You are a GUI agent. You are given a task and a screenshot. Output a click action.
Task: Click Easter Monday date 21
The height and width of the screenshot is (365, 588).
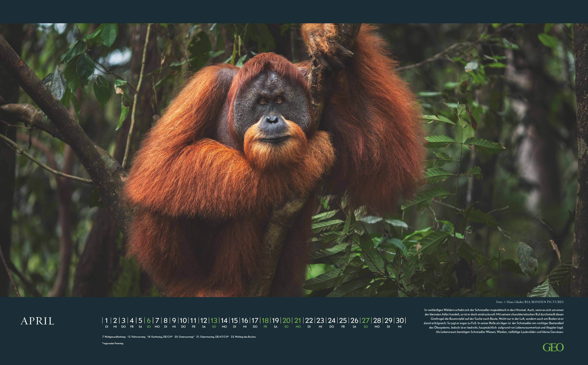pyautogui.click(x=298, y=321)
